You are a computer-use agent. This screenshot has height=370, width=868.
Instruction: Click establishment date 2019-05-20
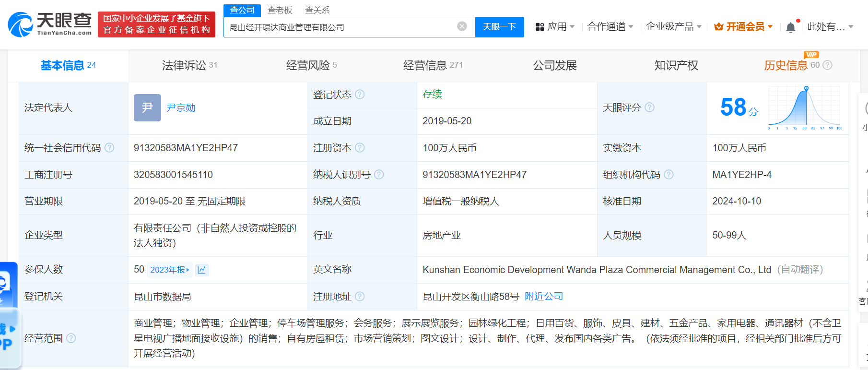[447, 121]
